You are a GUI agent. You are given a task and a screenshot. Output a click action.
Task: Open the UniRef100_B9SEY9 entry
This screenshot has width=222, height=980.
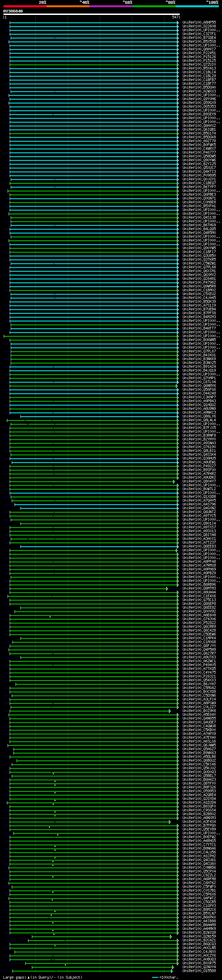point(199,114)
